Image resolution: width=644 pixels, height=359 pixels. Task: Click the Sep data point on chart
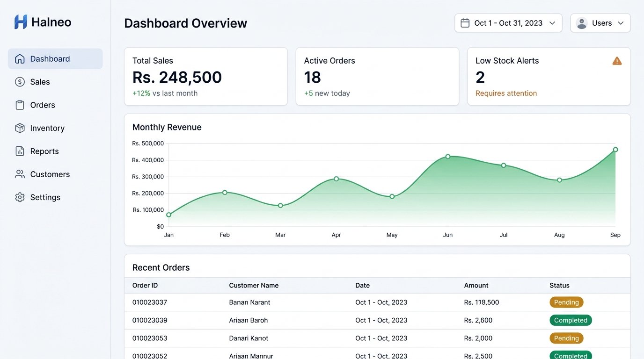(615, 150)
